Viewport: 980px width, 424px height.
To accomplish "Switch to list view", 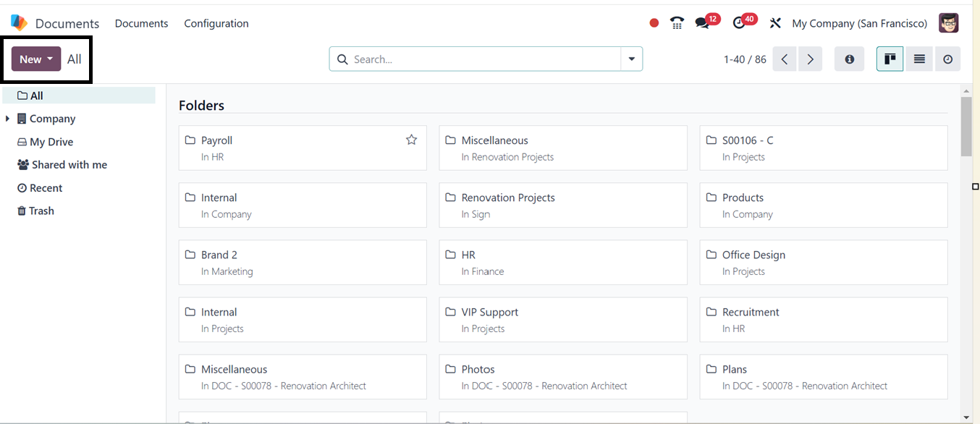I will 919,59.
